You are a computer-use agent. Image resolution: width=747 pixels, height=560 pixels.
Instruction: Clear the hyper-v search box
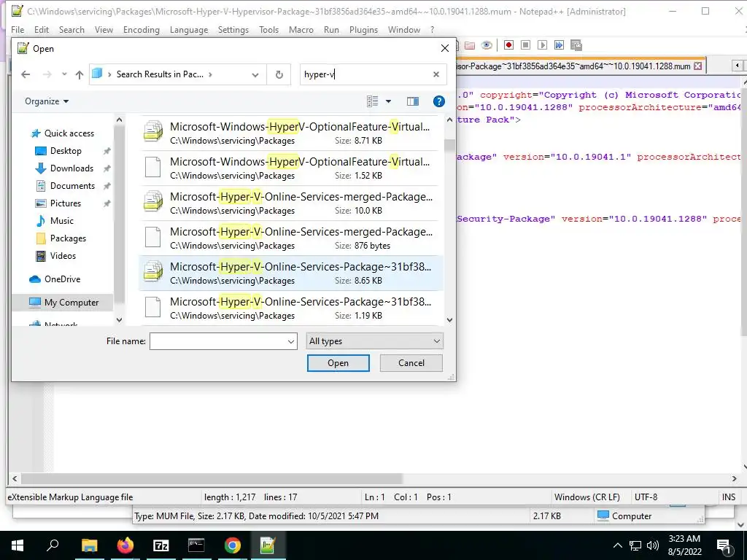click(436, 74)
